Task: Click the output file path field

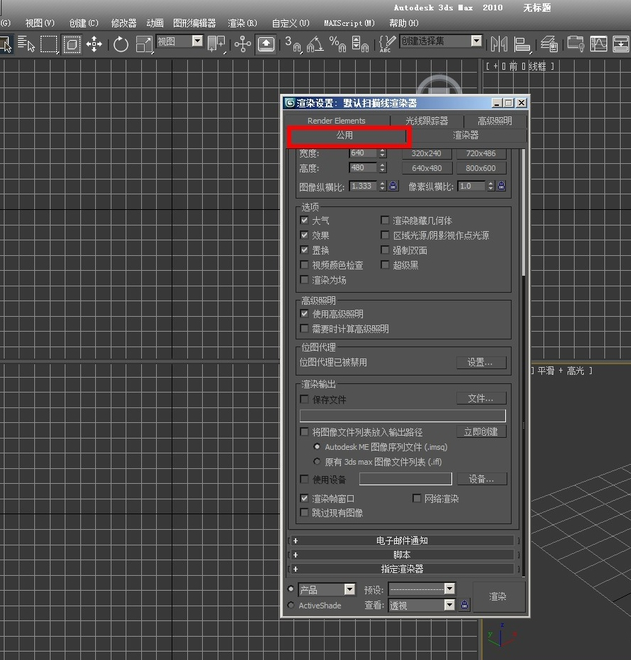Action: [402, 415]
